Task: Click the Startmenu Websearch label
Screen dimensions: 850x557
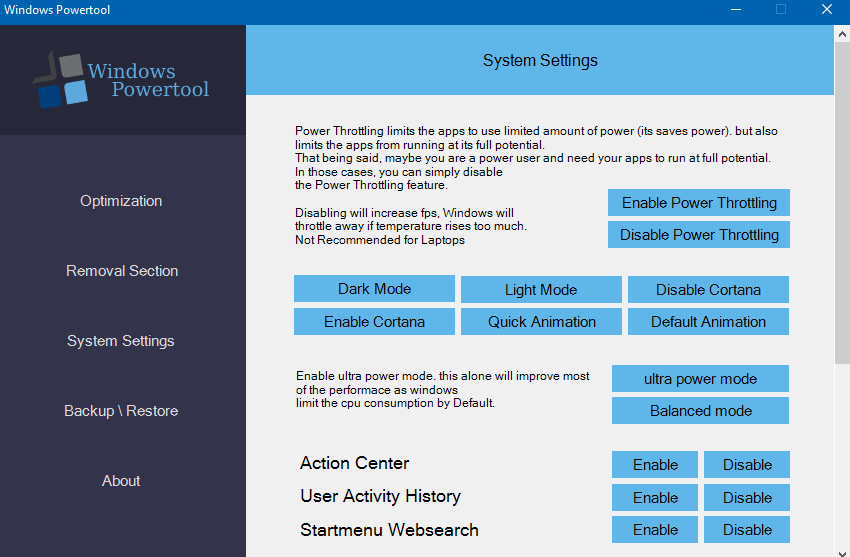Action: coord(389,530)
